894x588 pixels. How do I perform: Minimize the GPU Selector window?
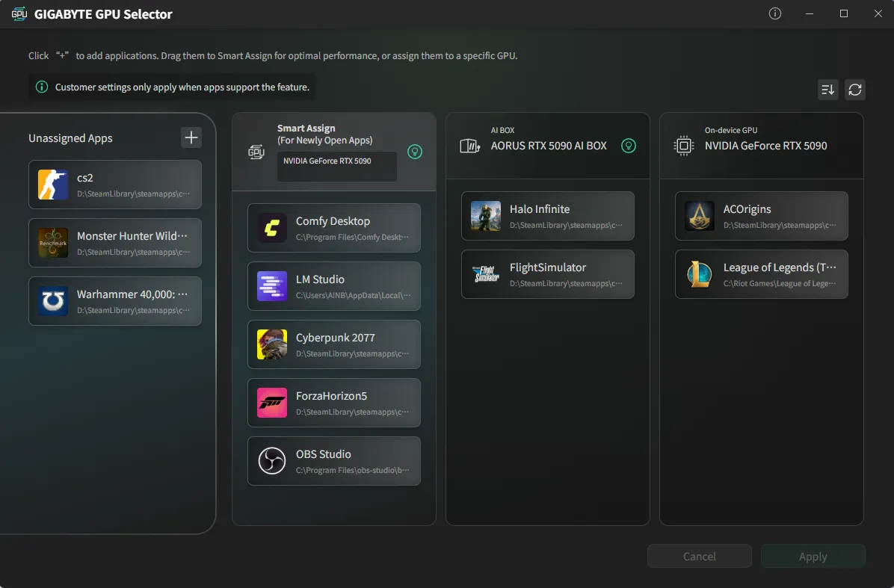click(809, 13)
